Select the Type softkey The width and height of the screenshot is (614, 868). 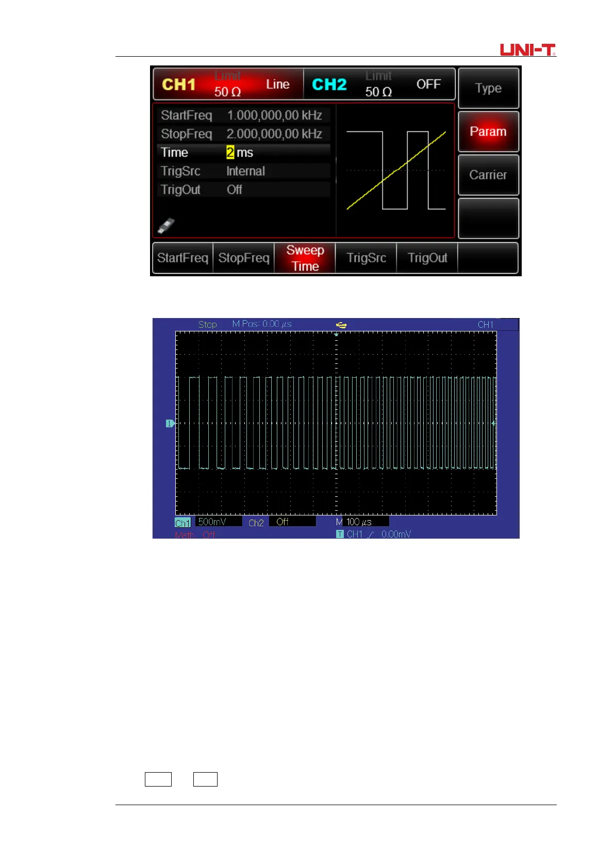pyautogui.click(x=488, y=88)
